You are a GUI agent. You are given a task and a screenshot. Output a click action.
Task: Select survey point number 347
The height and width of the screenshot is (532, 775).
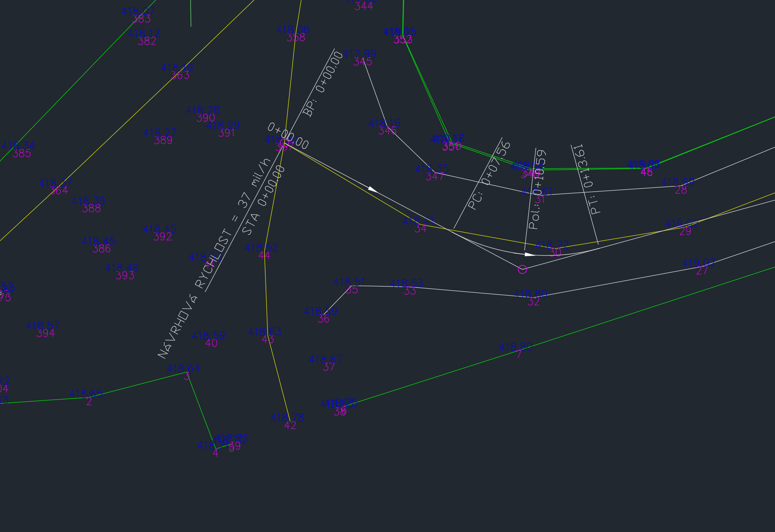tap(435, 177)
